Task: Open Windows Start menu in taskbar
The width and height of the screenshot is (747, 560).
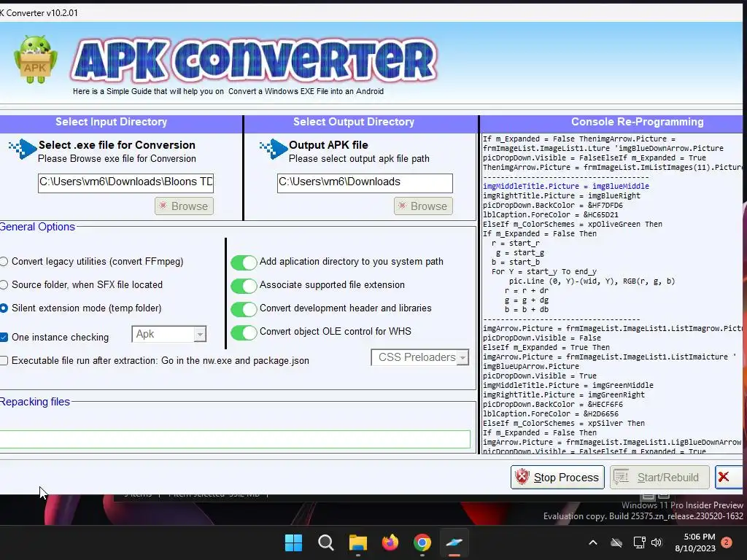Action: tap(293, 542)
